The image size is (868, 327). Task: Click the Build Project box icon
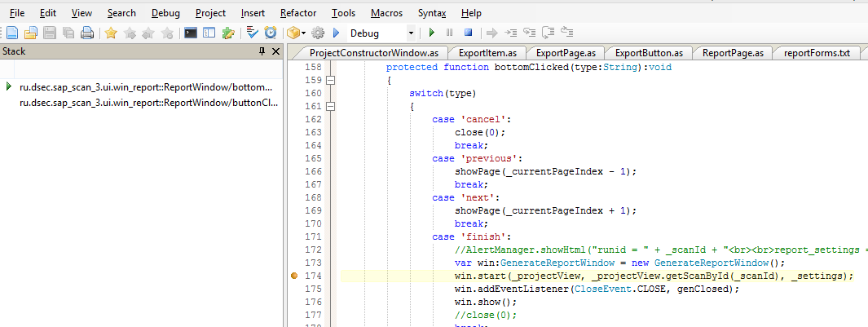coord(293,33)
